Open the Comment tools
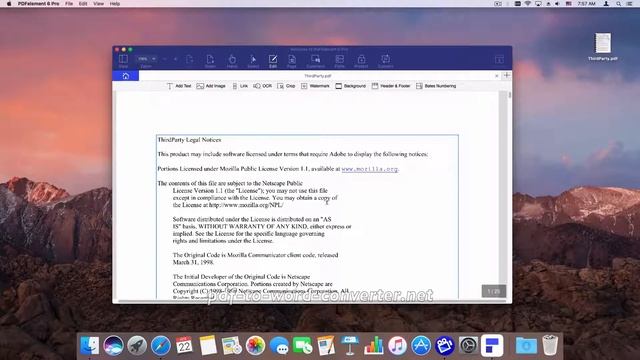The image size is (640, 360). point(316,61)
